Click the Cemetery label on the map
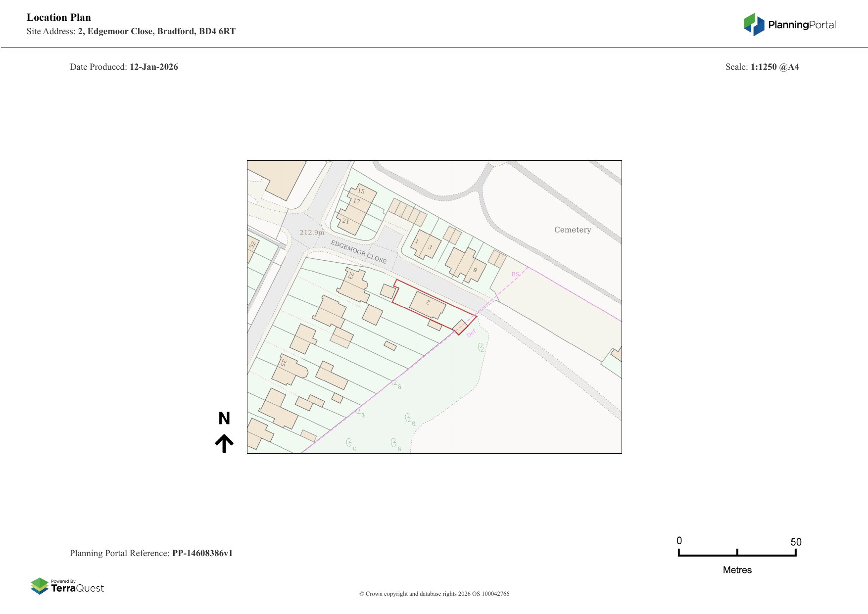Image resolution: width=868 pixels, height=614 pixels. tap(572, 230)
